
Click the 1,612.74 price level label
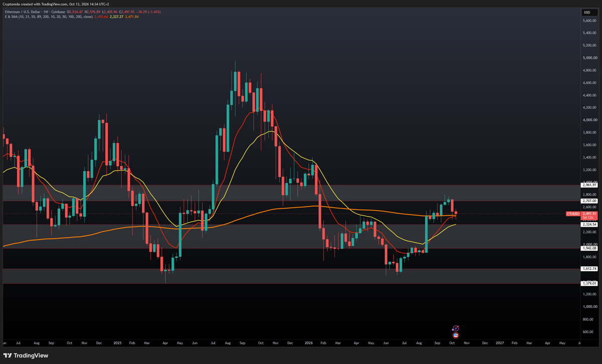[589, 269]
